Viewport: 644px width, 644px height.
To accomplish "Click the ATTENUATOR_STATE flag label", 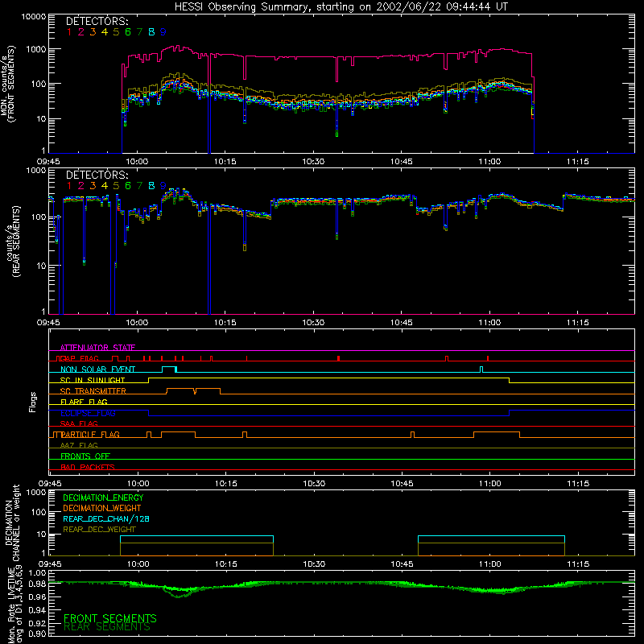I will (x=97, y=348).
